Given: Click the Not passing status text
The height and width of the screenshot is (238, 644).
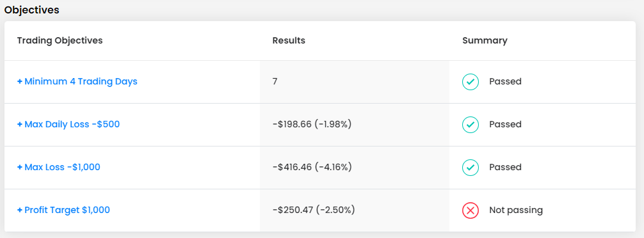Looking at the screenshot, I should tap(516, 210).
